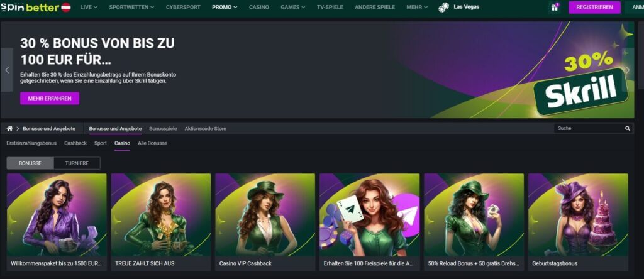Open 50% Reload Bonus card
The image size is (644, 279).
coord(474,222)
